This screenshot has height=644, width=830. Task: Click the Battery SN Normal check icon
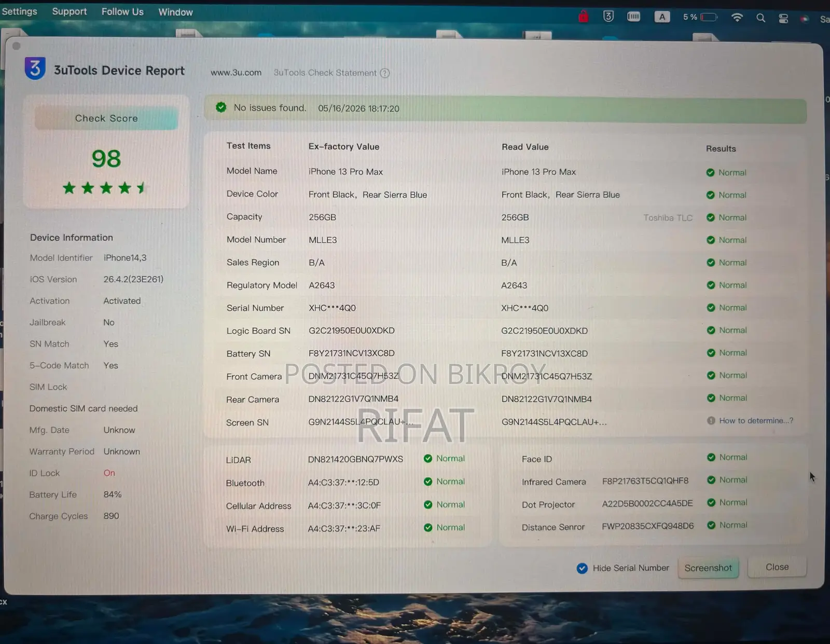[711, 353]
